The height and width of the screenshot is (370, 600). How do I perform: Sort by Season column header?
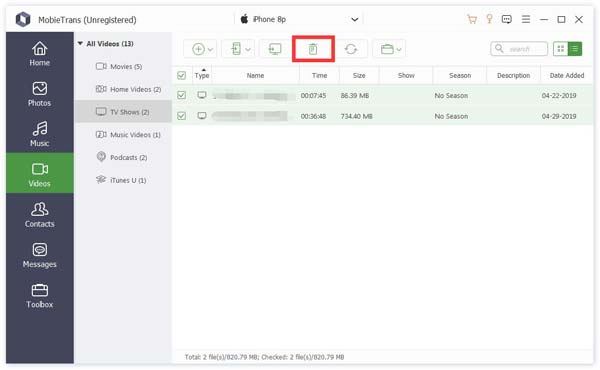click(460, 75)
